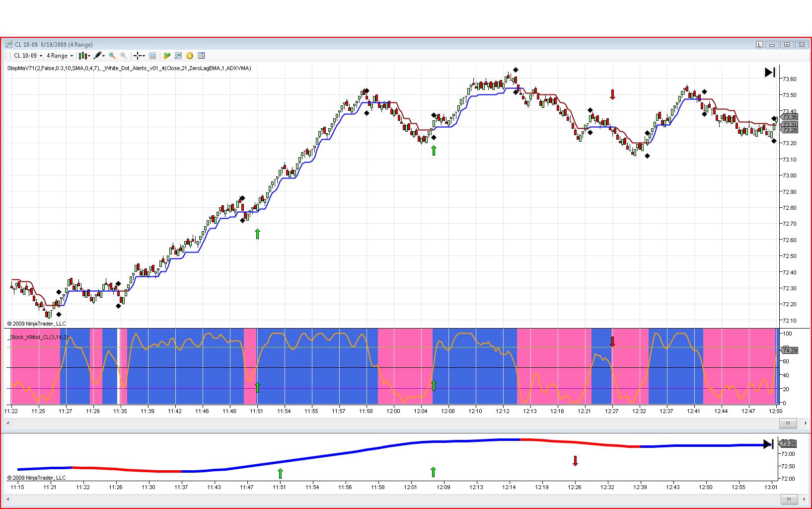The height and width of the screenshot is (509, 812).
Task: Click the 73.36 price marker on axis
Action: coord(790,117)
